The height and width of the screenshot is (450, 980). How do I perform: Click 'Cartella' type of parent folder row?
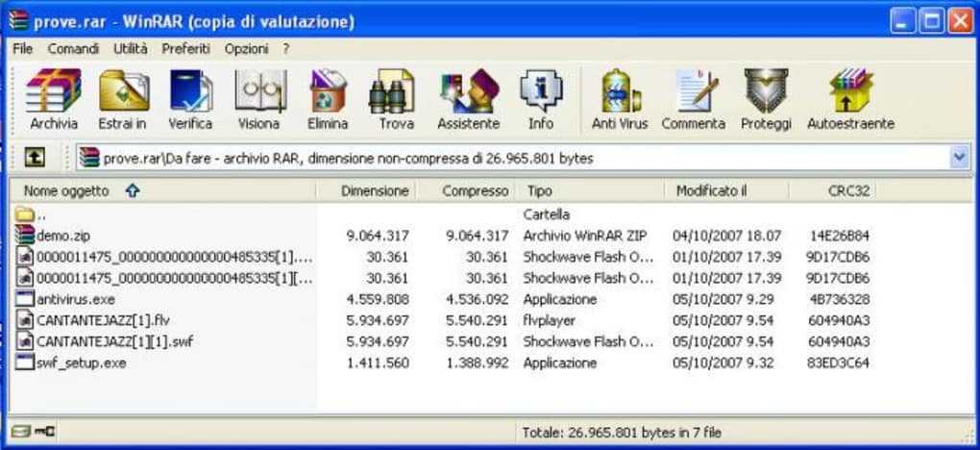[x=547, y=214]
